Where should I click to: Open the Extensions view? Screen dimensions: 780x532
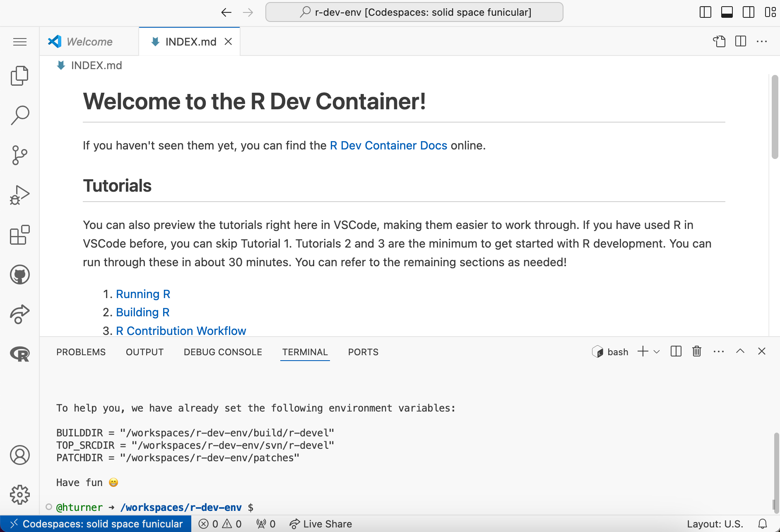pyautogui.click(x=19, y=235)
